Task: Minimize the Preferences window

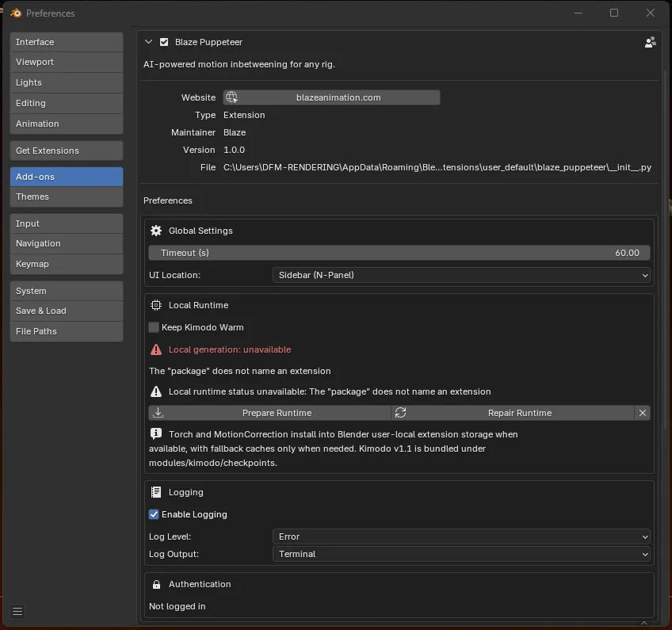Action: click(578, 13)
